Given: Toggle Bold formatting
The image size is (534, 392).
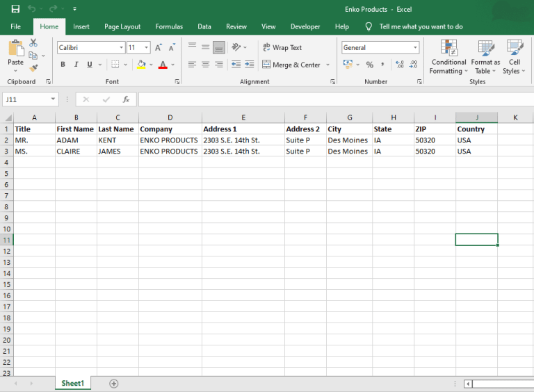Looking at the screenshot, I should 63,65.
